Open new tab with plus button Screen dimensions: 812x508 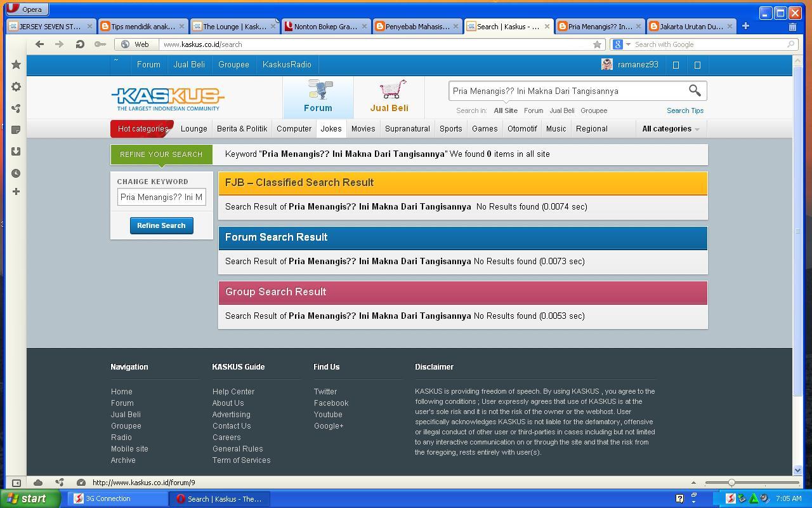(745, 26)
